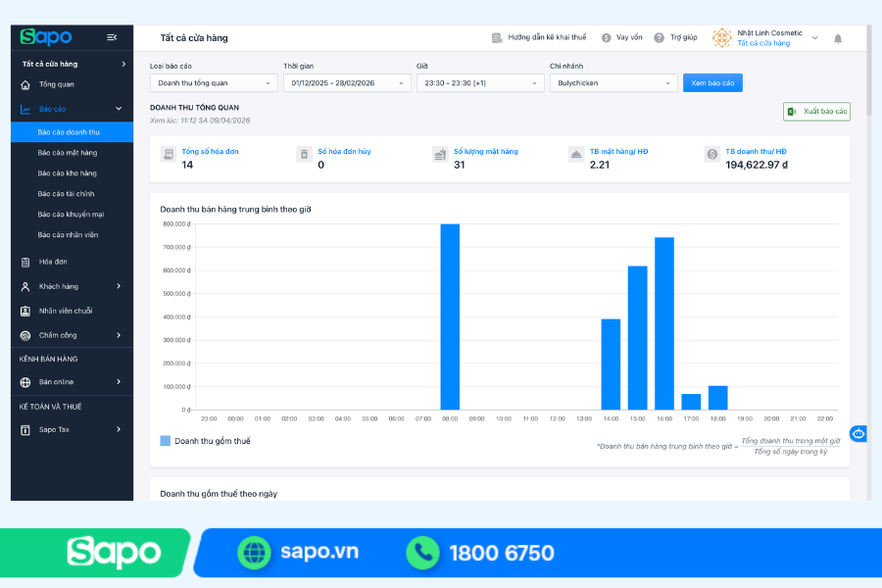Click the Xuất báo cáo export button
Image resolution: width=882 pixels, height=588 pixels.
[x=816, y=112]
